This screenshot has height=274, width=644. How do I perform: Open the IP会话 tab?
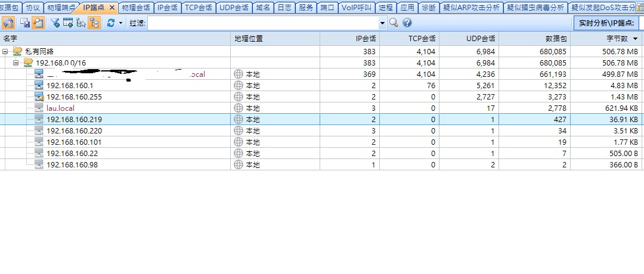168,7
